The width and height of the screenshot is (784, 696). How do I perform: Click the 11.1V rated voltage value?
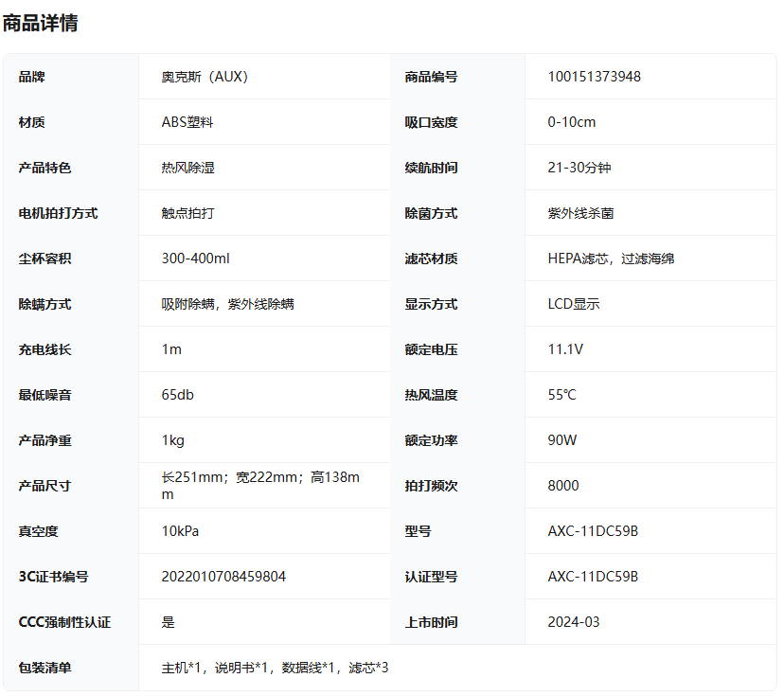(565, 349)
